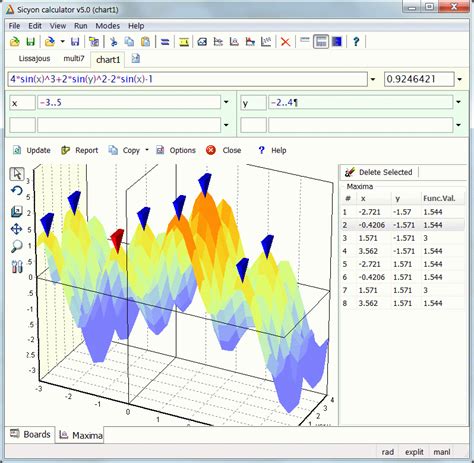
Task: Toggle the dark blue full-view layout icon
Action: click(337, 42)
